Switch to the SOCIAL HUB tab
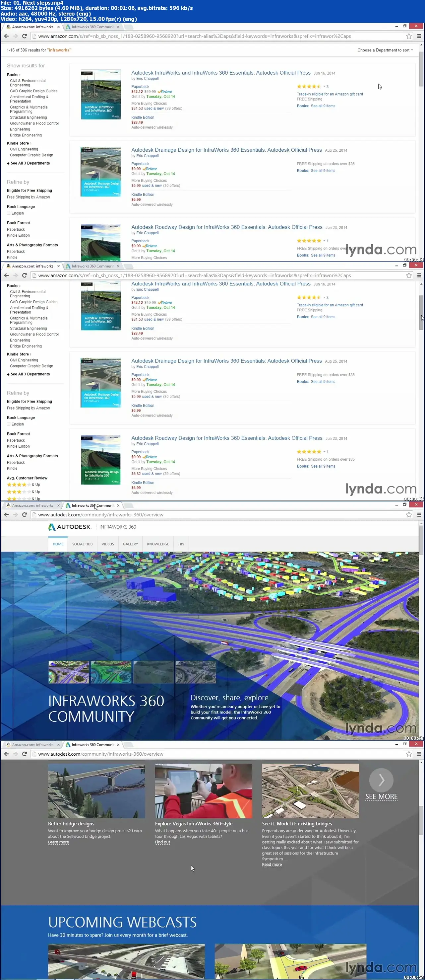Viewport: 425px width, 980px height. click(x=83, y=544)
